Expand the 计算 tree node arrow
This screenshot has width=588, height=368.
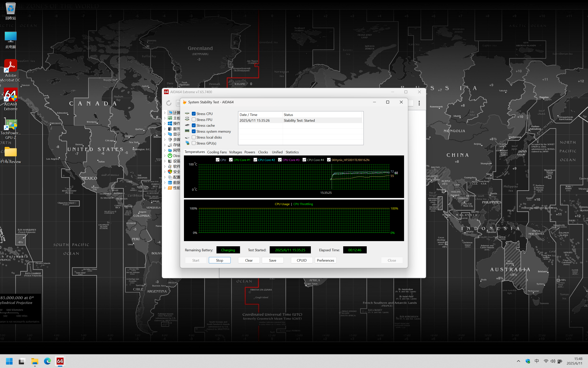point(165,113)
